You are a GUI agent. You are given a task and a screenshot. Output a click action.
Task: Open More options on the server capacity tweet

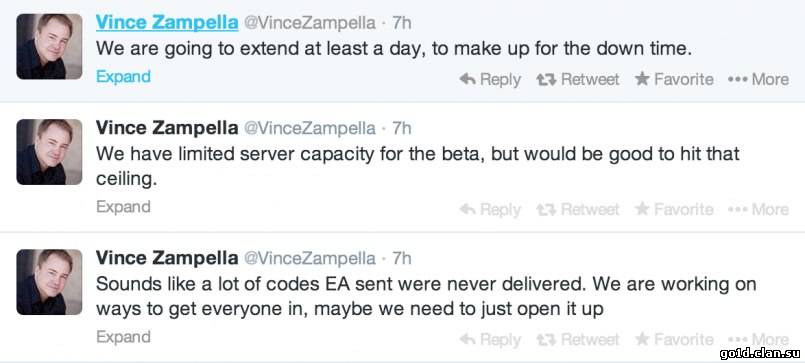(758, 209)
